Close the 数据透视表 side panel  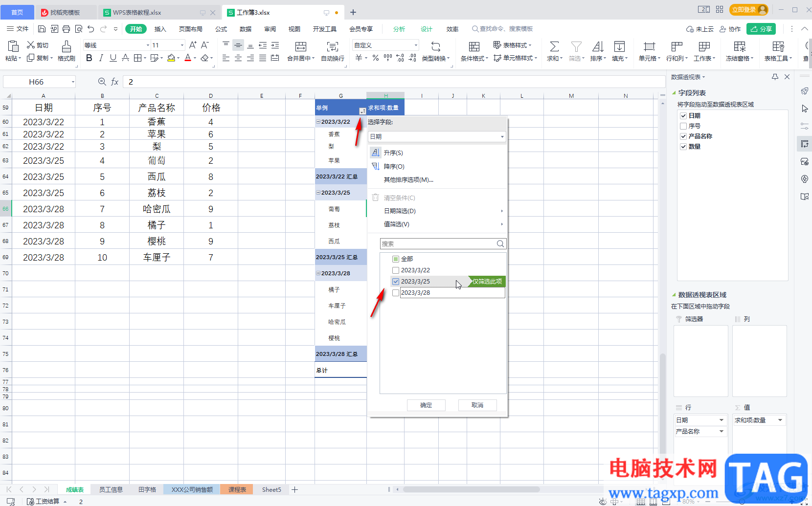(787, 77)
